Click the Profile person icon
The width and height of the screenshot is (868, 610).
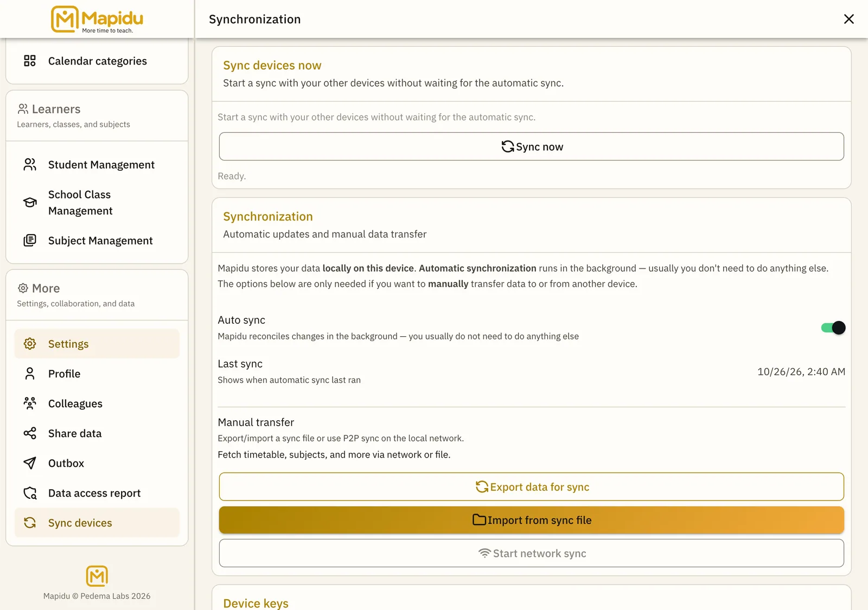[x=30, y=374]
